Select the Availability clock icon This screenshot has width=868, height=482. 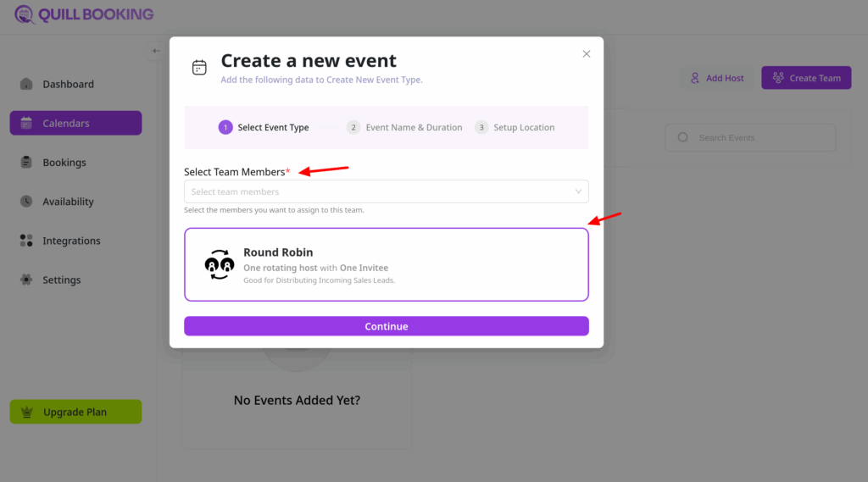[x=26, y=202]
